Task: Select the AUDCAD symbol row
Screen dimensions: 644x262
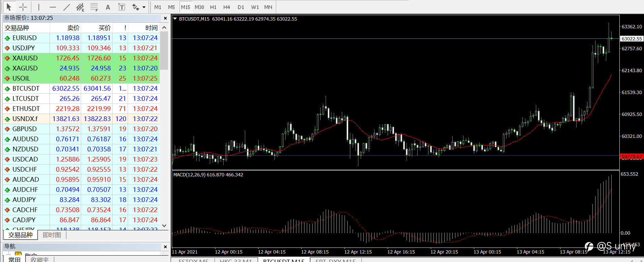Action: (x=81, y=180)
